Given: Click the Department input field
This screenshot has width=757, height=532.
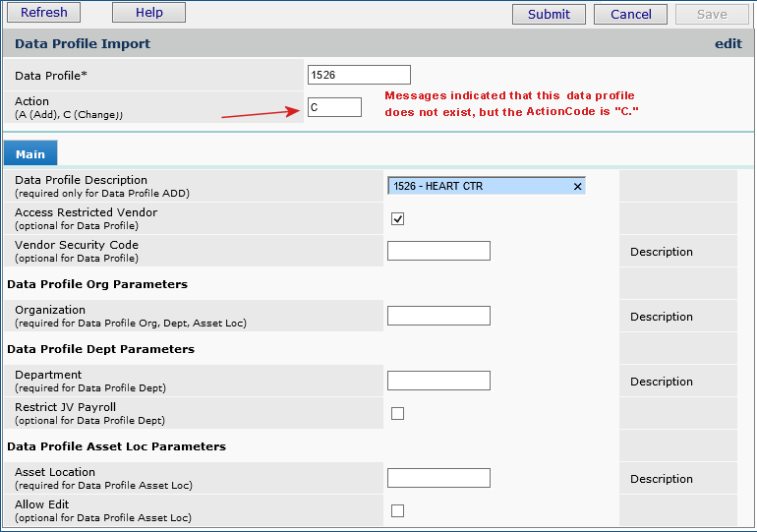Looking at the screenshot, I should (x=438, y=381).
